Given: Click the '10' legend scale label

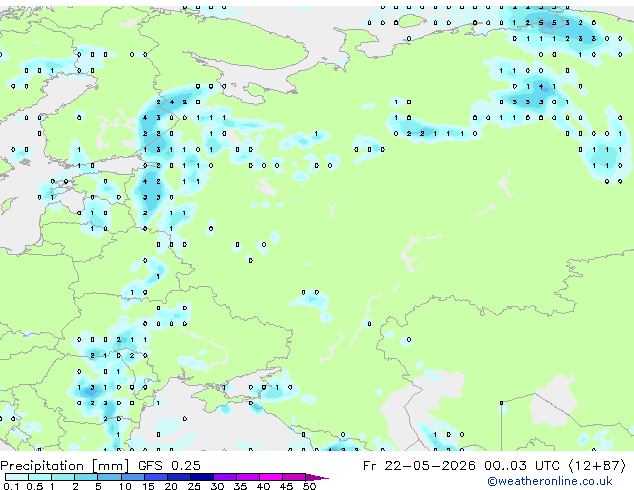Looking at the screenshot, I should (125, 486).
